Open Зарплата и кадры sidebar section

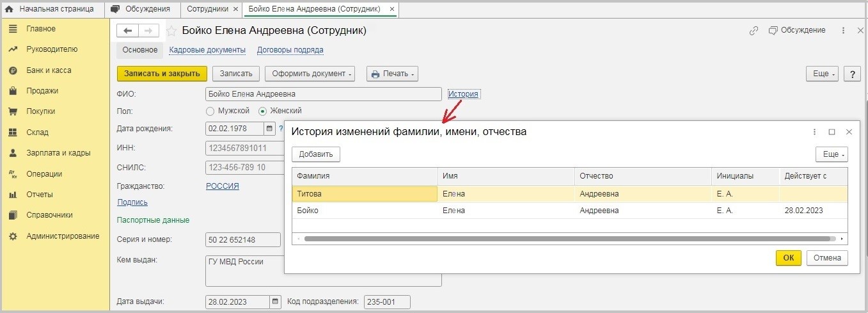pyautogui.click(x=58, y=153)
